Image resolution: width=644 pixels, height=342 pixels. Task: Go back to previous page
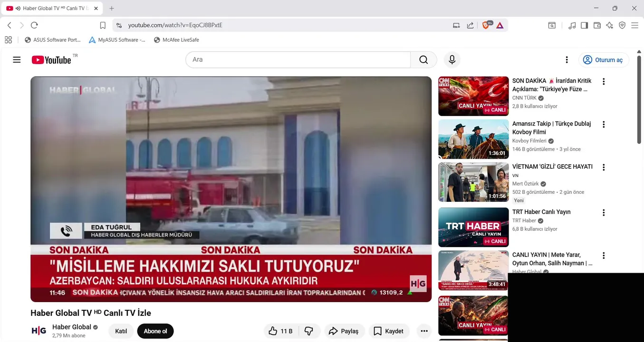point(10,25)
